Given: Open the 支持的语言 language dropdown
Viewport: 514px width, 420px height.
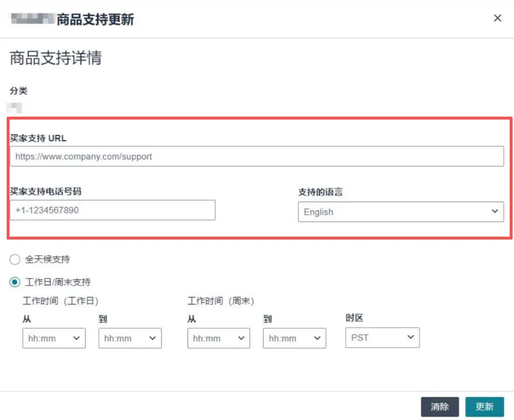Looking at the screenshot, I should [400, 211].
